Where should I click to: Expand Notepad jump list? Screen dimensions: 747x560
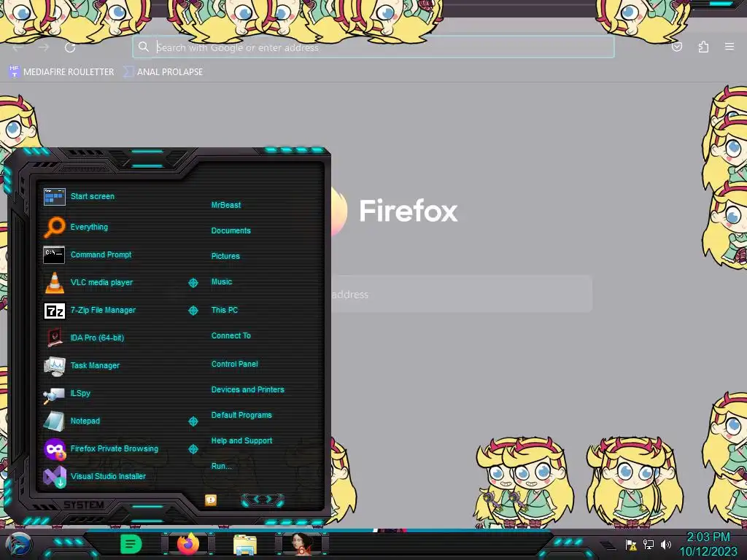tap(193, 421)
